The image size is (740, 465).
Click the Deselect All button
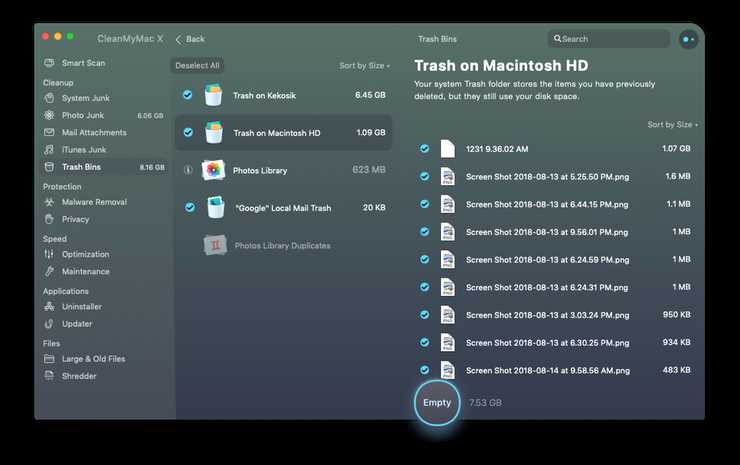click(x=197, y=66)
